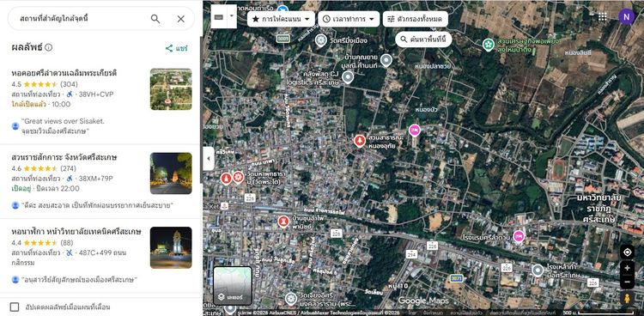Viewport: 644px width, 316px height.
Task: Click "เปิดอยู่ · ปิดเวลา 22:00" hours text
Action: click(x=46, y=189)
